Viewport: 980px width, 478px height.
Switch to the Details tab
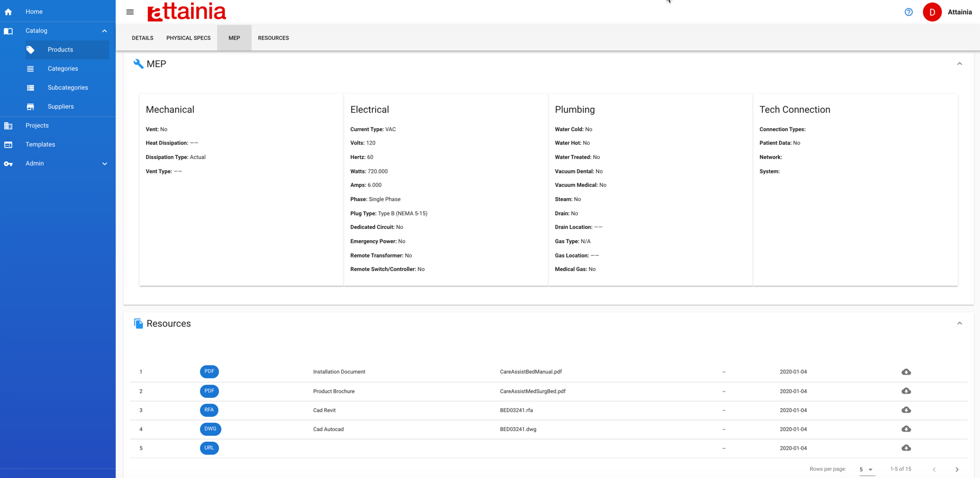click(x=142, y=38)
